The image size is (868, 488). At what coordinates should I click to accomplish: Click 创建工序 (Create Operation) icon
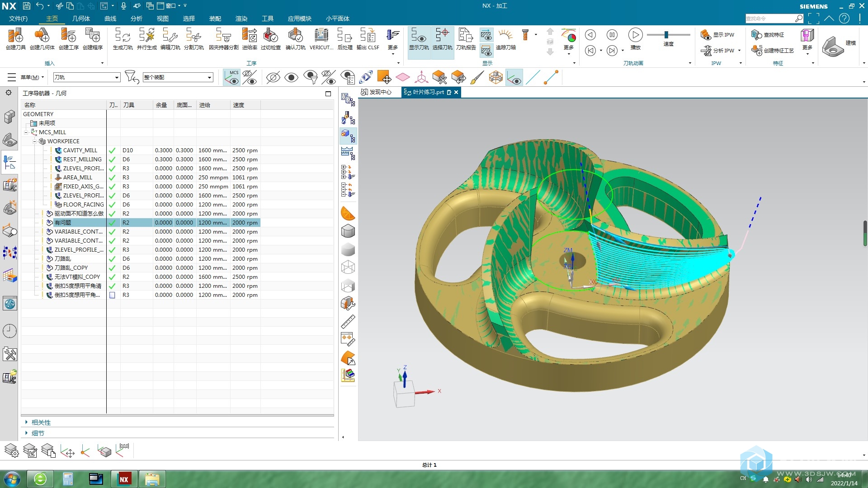pos(69,39)
